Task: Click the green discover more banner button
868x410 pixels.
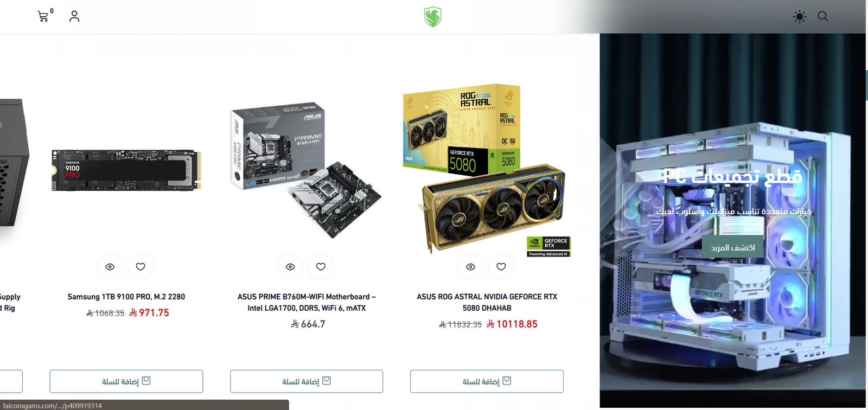Action: (732, 247)
